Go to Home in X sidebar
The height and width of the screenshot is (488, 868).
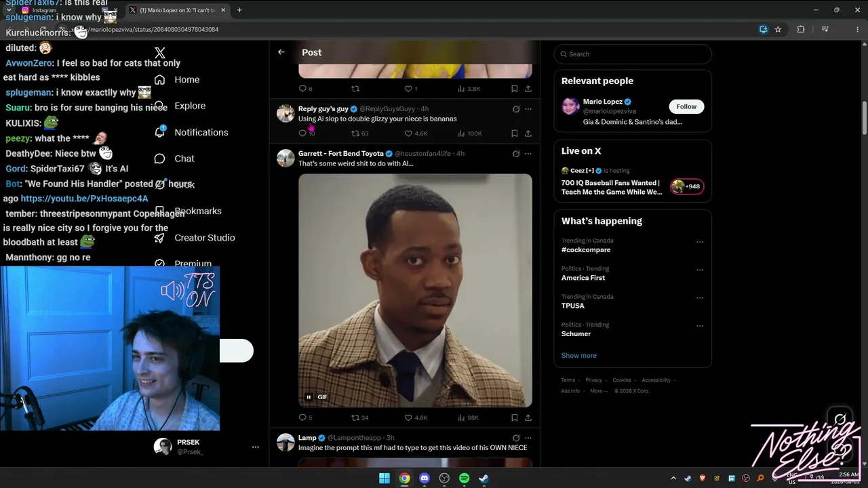(x=177, y=79)
